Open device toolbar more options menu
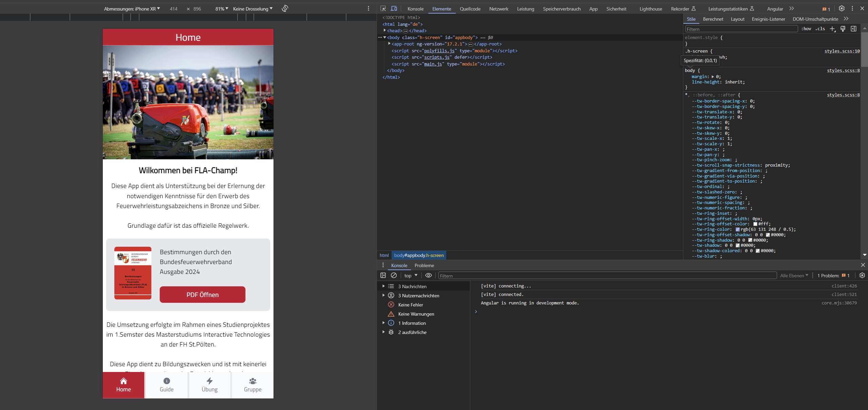 click(369, 8)
